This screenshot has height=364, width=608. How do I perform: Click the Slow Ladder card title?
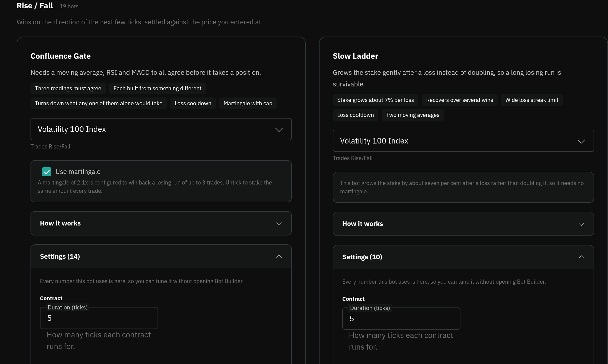(355, 56)
